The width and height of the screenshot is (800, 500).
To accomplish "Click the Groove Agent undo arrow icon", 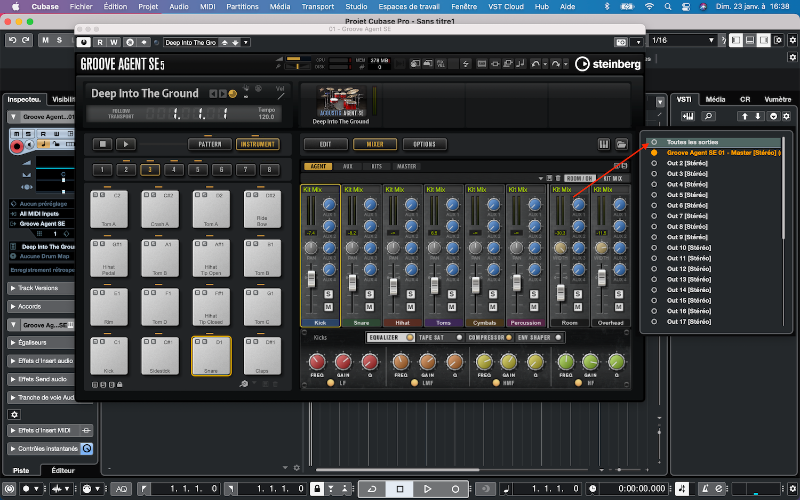I will (535, 64).
